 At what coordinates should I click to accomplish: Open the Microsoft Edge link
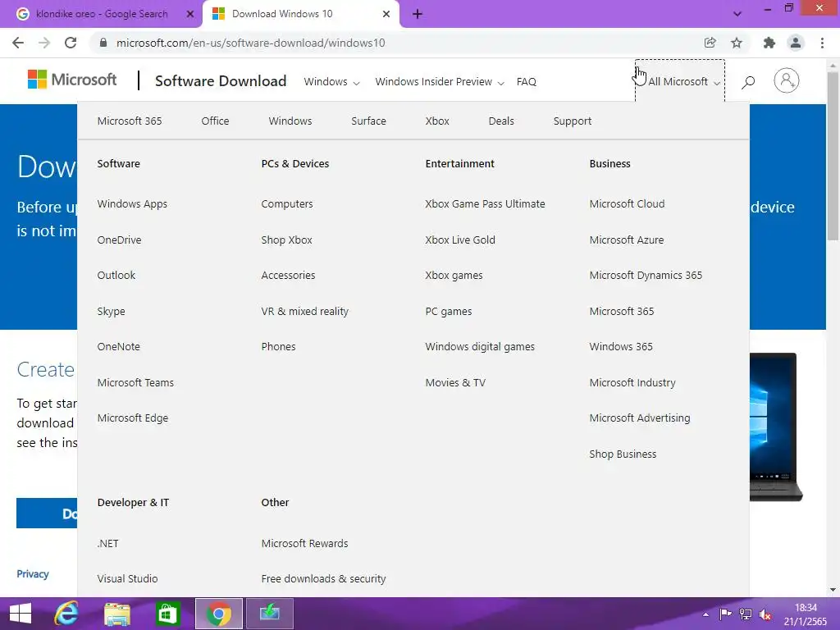pyautogui.click(x=133, y=418)
